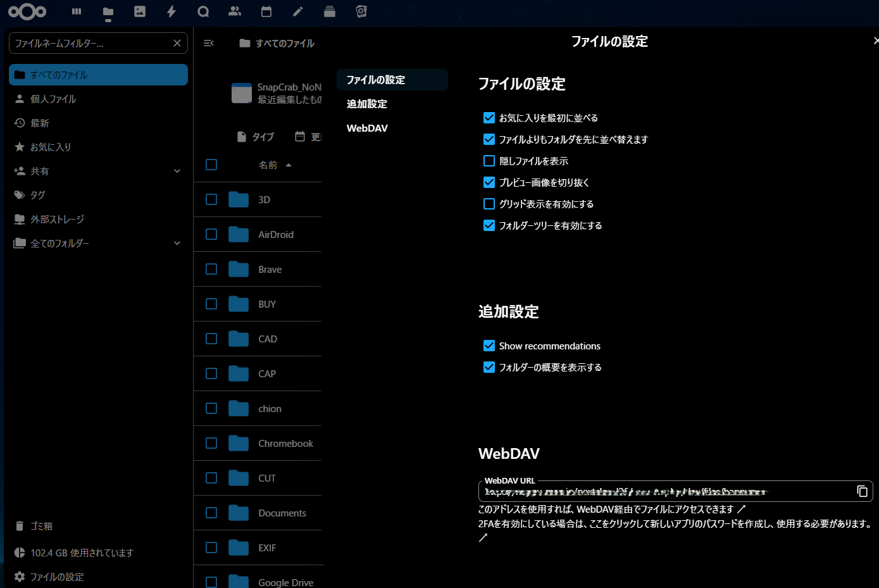Open タグ tags view
Image resolution: width=879 pixels, height=588 pixels.
[98, 195]
